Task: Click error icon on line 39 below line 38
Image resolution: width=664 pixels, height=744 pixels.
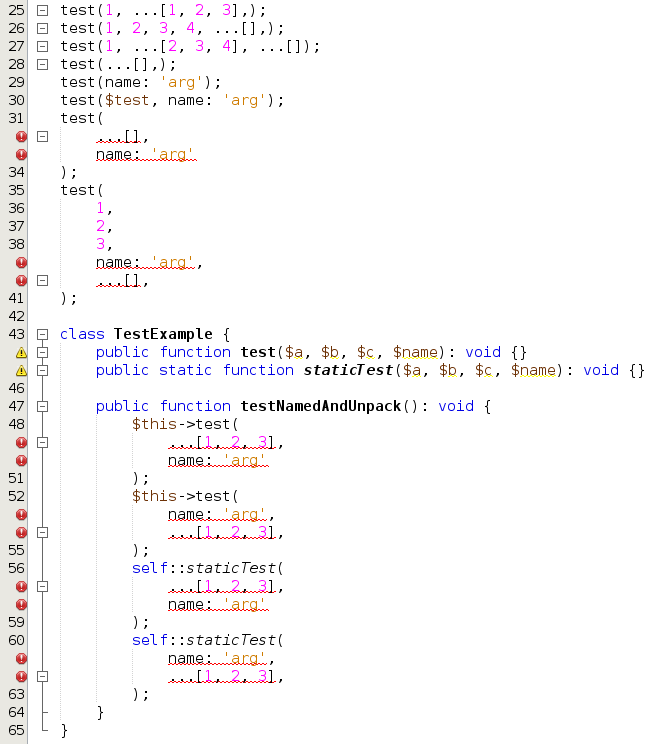Action: tap(21, 263)
